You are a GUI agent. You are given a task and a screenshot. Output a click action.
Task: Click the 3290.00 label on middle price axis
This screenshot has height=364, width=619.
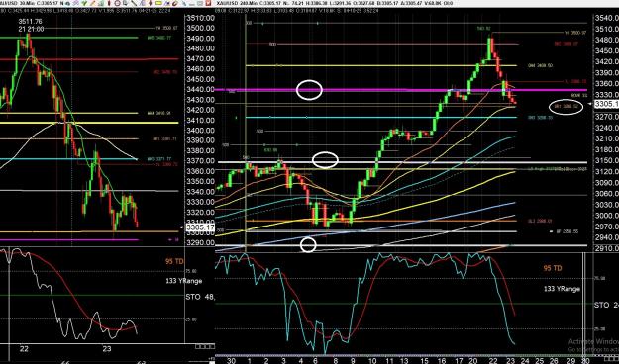pos(200,243)
